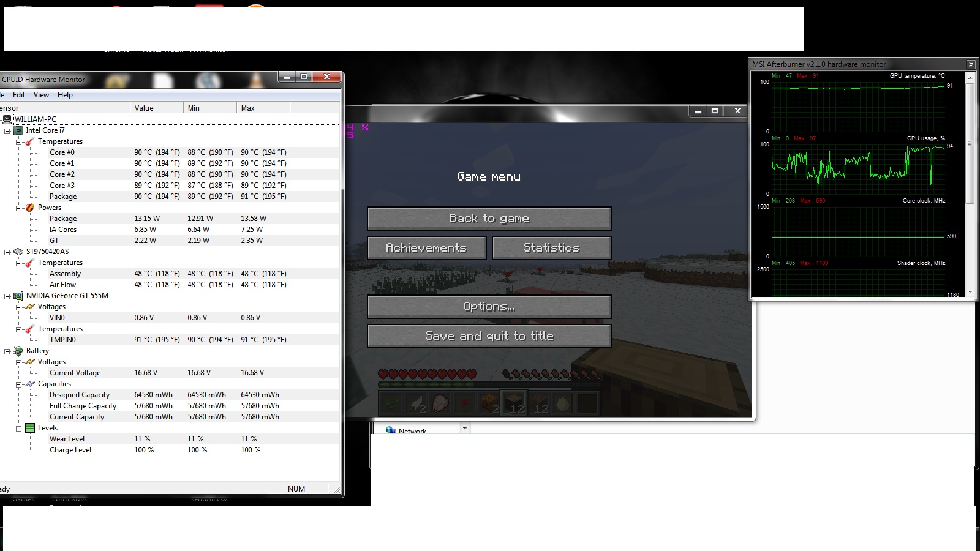
Task: Click the ST9750420AS hard drive icon
Action: coord(18,252)
